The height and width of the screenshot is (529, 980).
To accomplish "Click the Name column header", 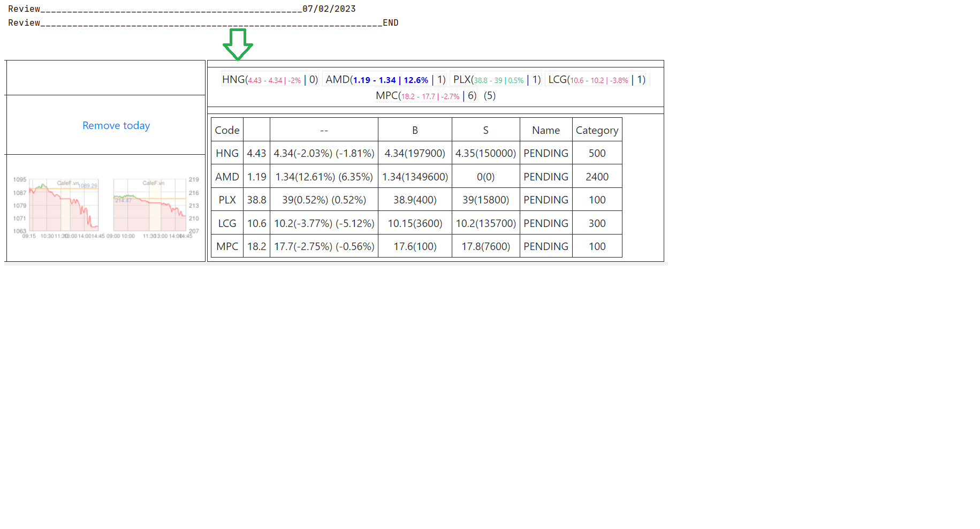I will (x=546, y=130).
